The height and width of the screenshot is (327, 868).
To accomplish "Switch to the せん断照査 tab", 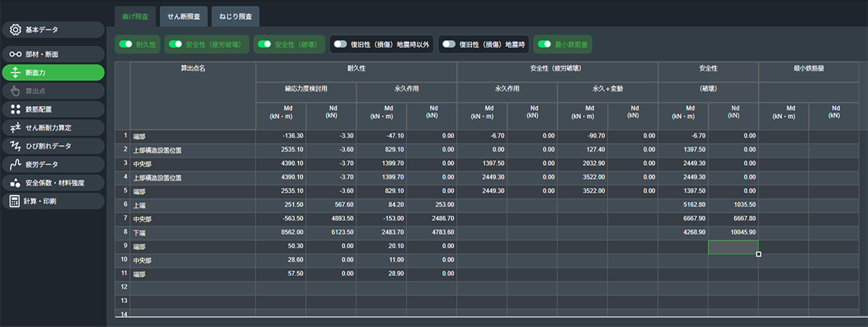I will (x=184, y=16).
